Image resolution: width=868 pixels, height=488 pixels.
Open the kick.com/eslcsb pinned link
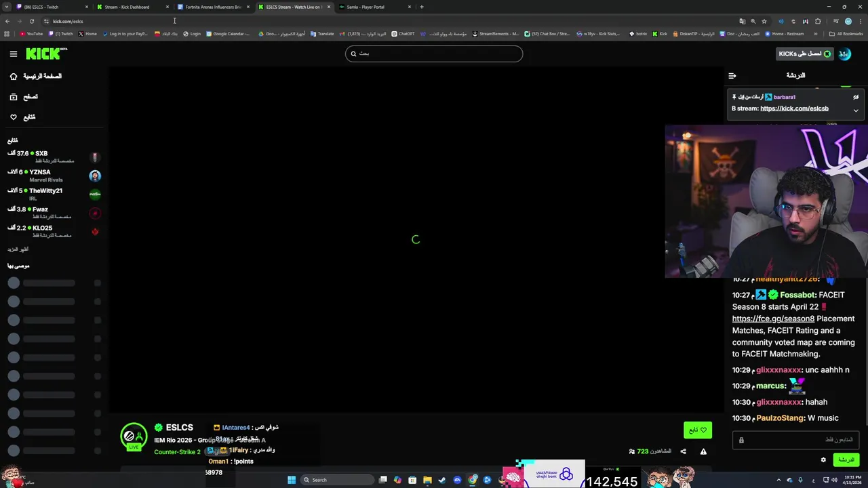coord(794,108)
